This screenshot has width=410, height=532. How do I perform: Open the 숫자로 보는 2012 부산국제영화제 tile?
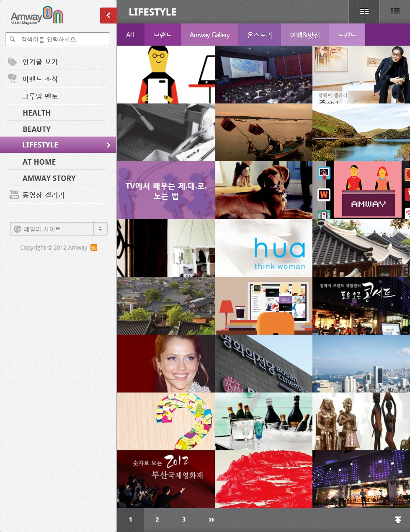(x=166, y=479)
